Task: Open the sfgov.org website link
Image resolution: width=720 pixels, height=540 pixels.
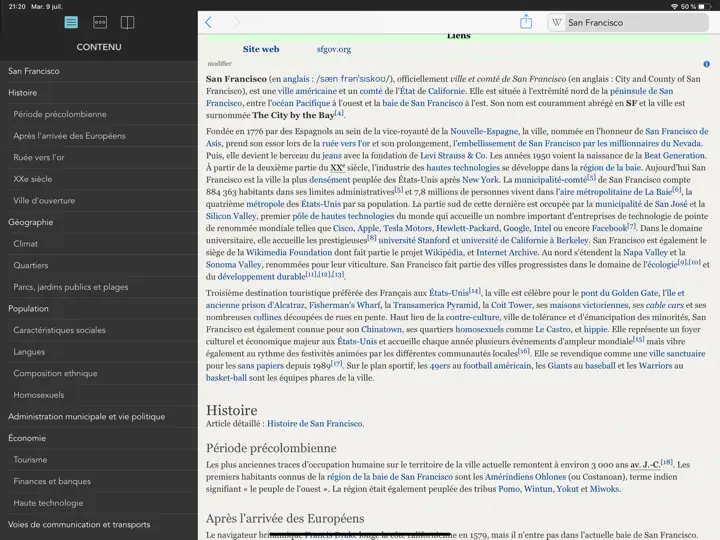Action: [334, 49]
